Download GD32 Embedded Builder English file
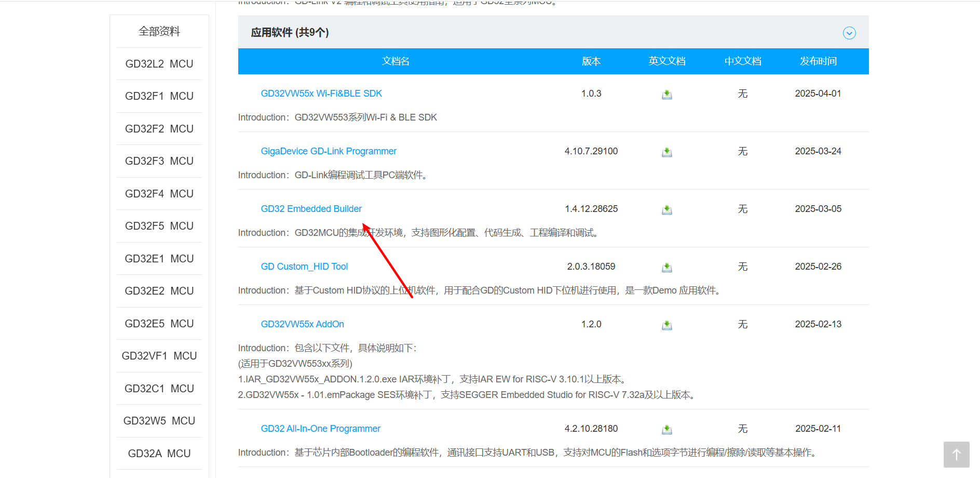The image size is (980, 478). coord(667,210)
